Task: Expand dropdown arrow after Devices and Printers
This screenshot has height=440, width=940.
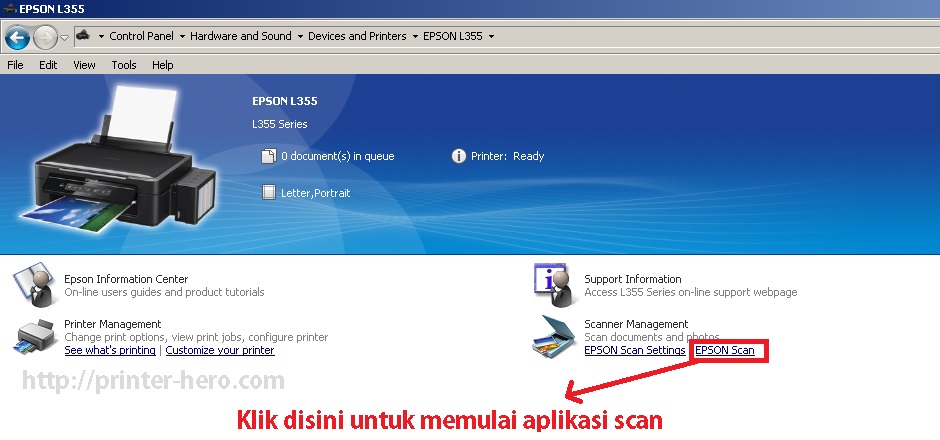Action: point(415,37)
